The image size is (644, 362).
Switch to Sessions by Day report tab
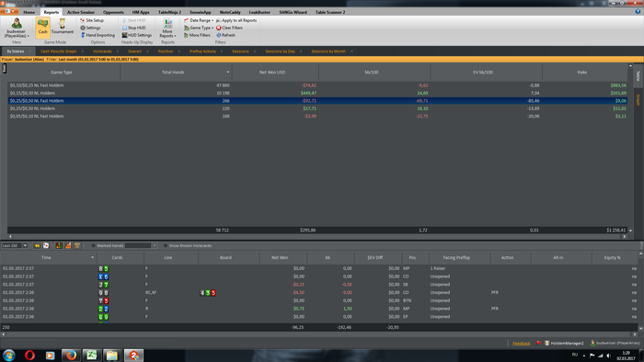point(280,51)
